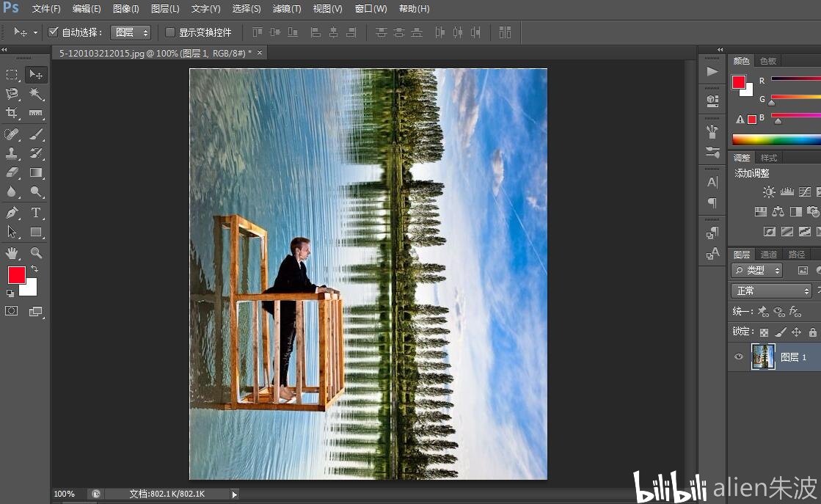Add a Color Balance adjustment

(778, 211)
